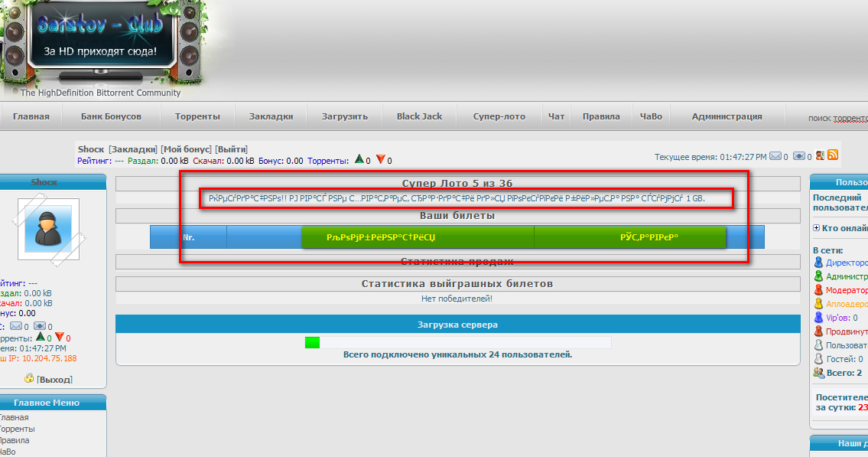Expand the Кто онлайн plus toggle
The image size is (868, 457).
coord(816,227)
